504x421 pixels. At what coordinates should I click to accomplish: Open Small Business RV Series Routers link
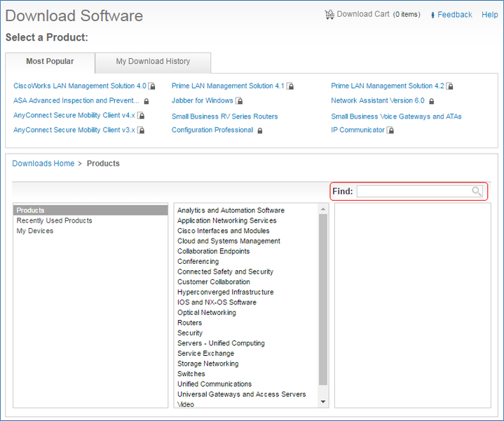225,116
